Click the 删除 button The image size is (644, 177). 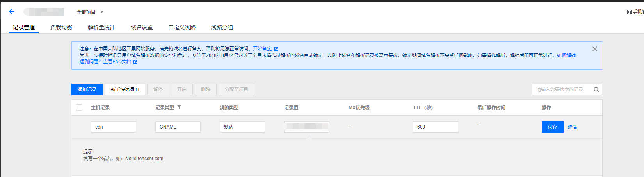tap(206, 89)
